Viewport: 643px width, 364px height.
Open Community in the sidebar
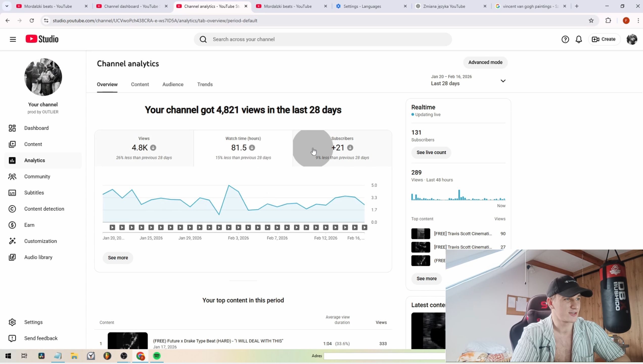point(43,176)
